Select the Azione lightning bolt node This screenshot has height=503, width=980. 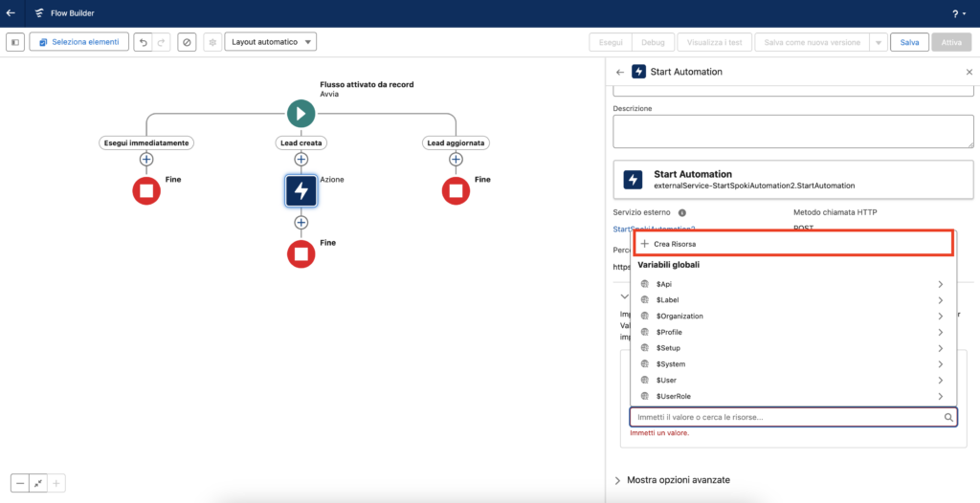(301, 190)
